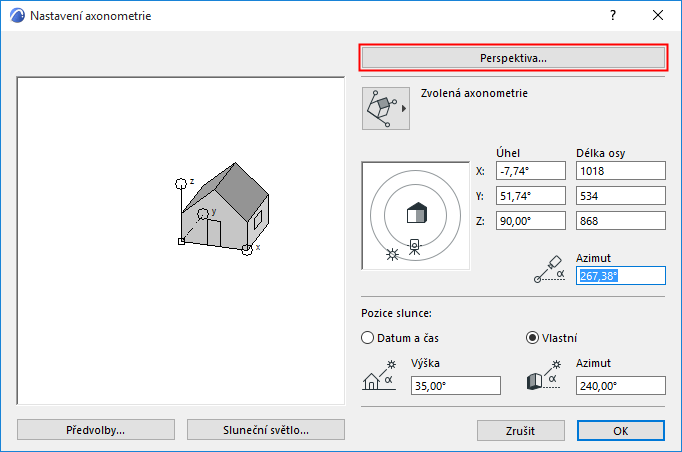Click the origin square handle in preview
Image resolution: width=682 pixels, height=452 pixels.
181,241
